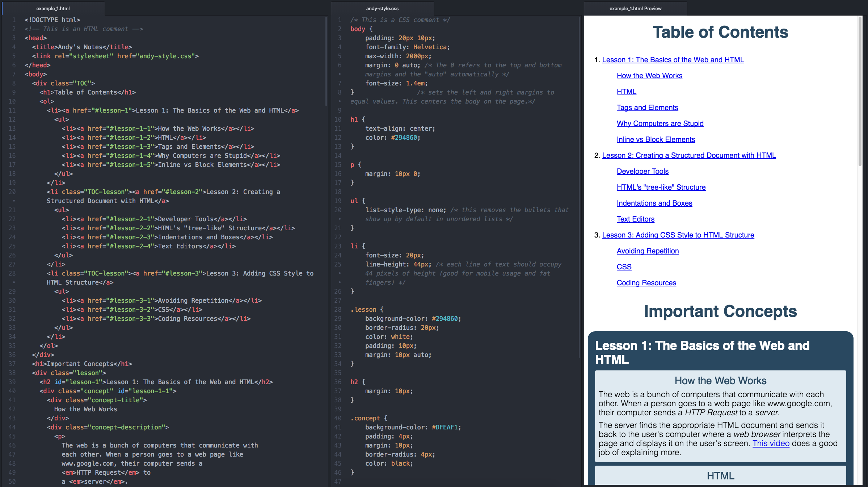Click line number 28 in the HTML editor
The image size is (868, 487).
[12, 273]
